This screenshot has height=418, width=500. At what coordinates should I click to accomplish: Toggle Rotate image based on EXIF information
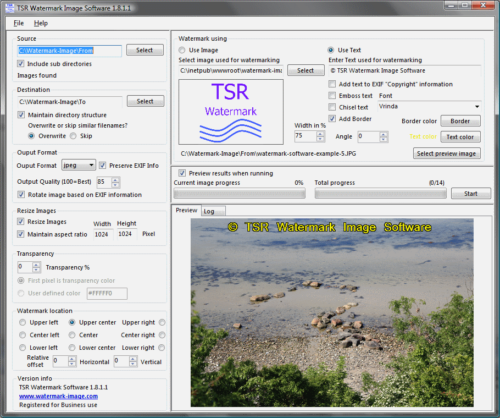[21, 194]
